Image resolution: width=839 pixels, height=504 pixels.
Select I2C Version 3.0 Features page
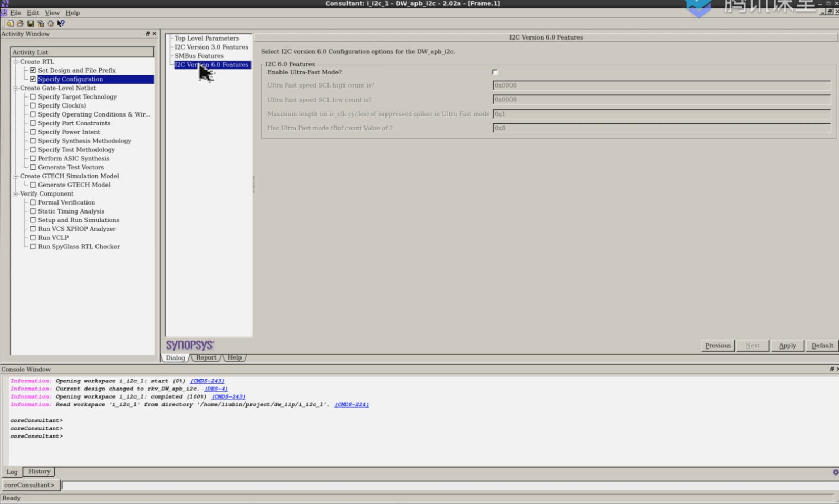click(211, 47)
